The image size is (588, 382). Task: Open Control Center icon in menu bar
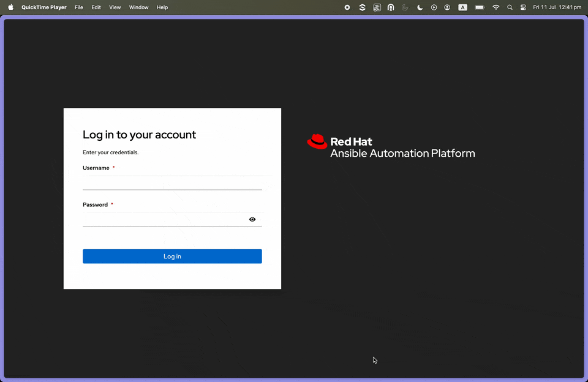[x=523, y=7]
